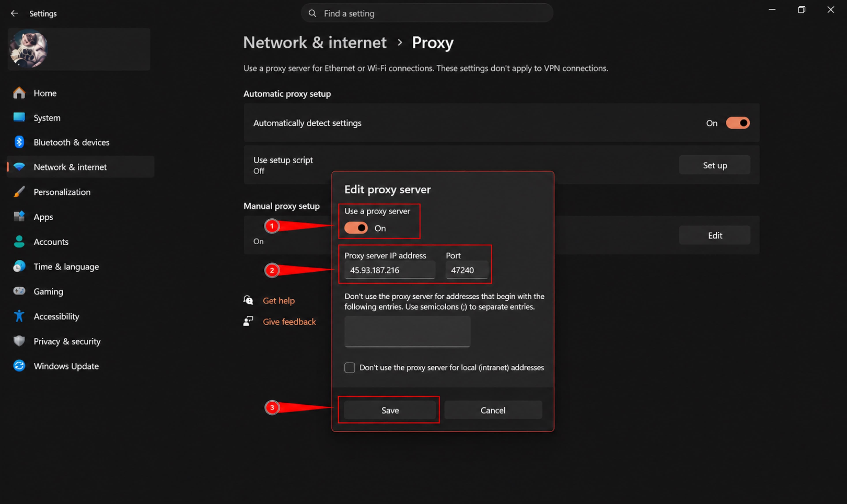The height and width of the screenshot is (504, 847).
Task: Click the proxy exceptions text box
Action: tap(407, 331)
